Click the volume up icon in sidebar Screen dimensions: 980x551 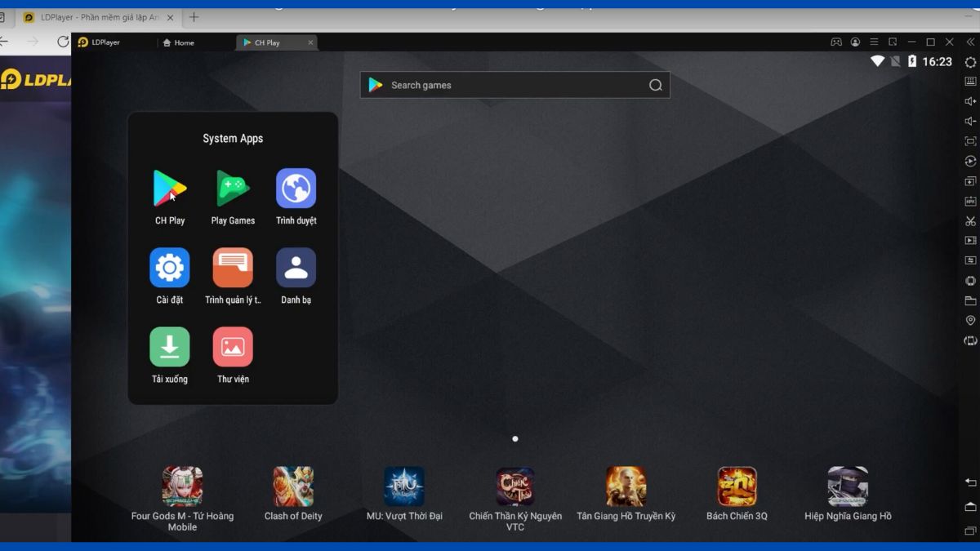click(x=970, y=101)
